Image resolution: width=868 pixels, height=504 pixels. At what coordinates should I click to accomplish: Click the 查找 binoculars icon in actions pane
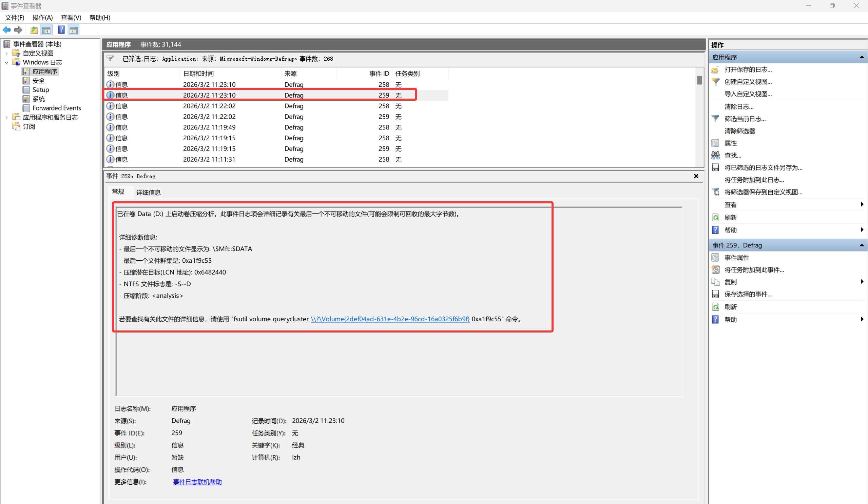[715, 155]
